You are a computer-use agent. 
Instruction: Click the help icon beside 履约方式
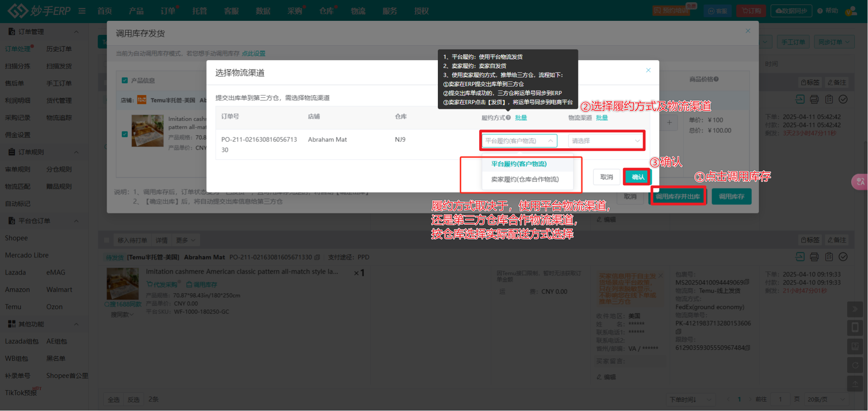click(509, 118)
